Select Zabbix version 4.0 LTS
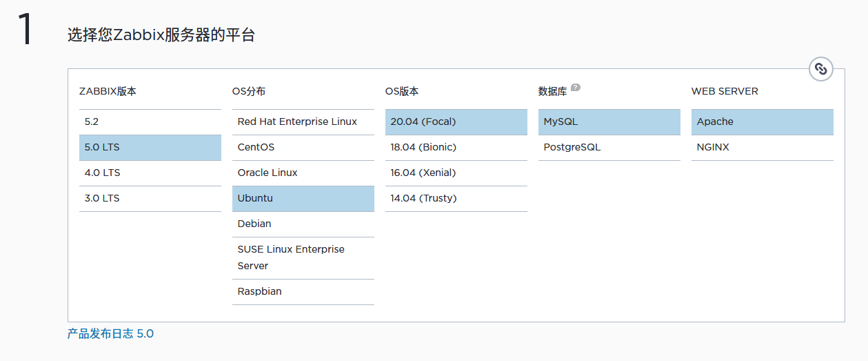Screen dimensions: 868x361 150,173
